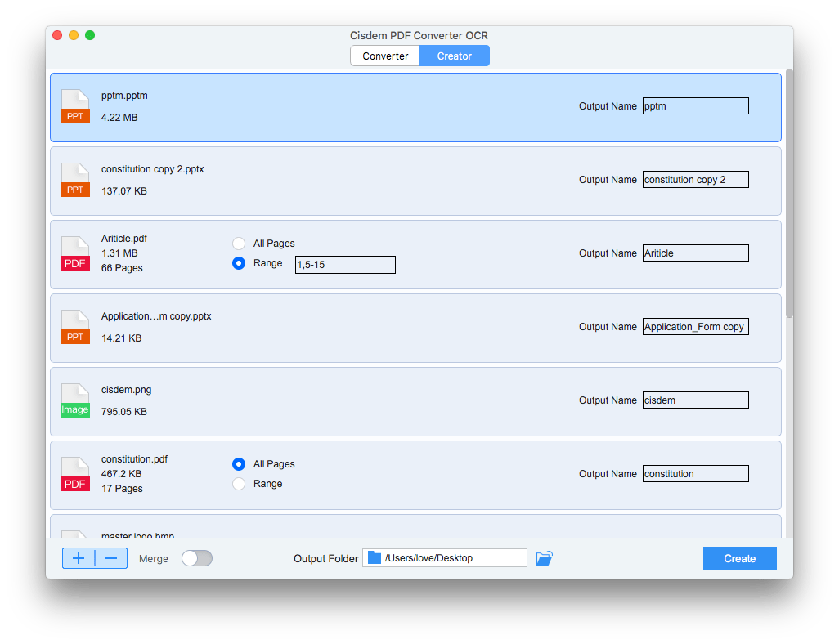Select Range option for constitution.pdf
Image resolution: width=839 pixels, height=644 pixels.
(239, 484)
